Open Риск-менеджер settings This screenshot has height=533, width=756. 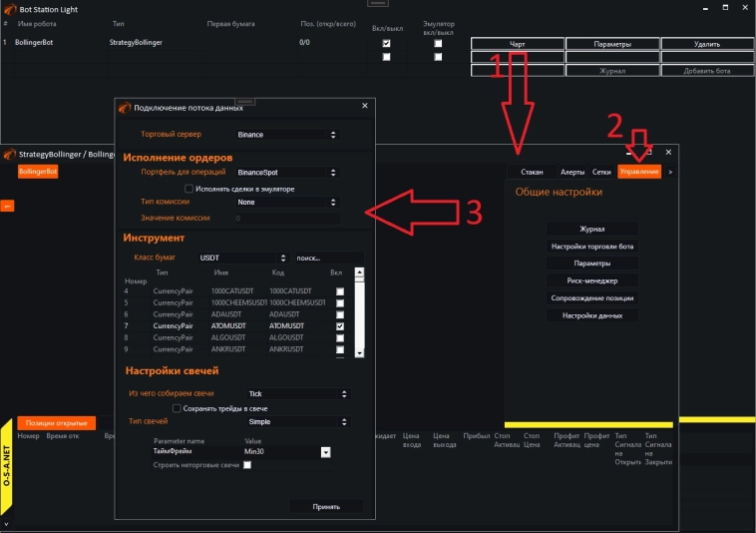(x=592, y=280)
